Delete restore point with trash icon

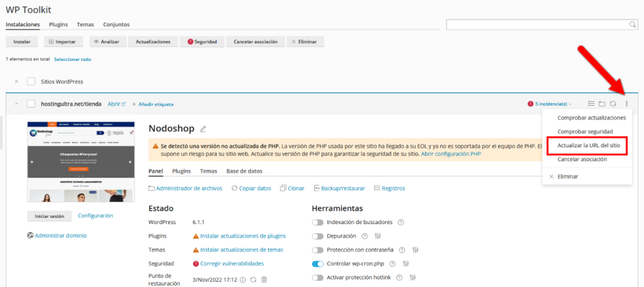click(x=264, y=279)
